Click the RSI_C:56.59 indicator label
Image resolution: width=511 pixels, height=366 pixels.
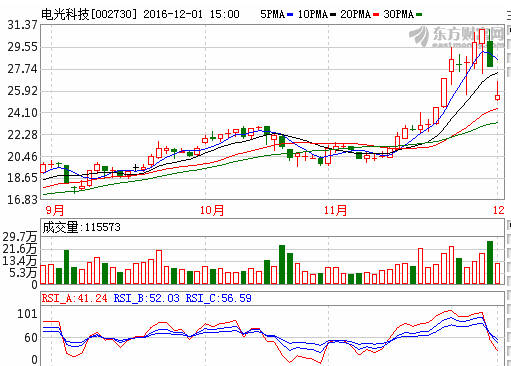[219, 298]
